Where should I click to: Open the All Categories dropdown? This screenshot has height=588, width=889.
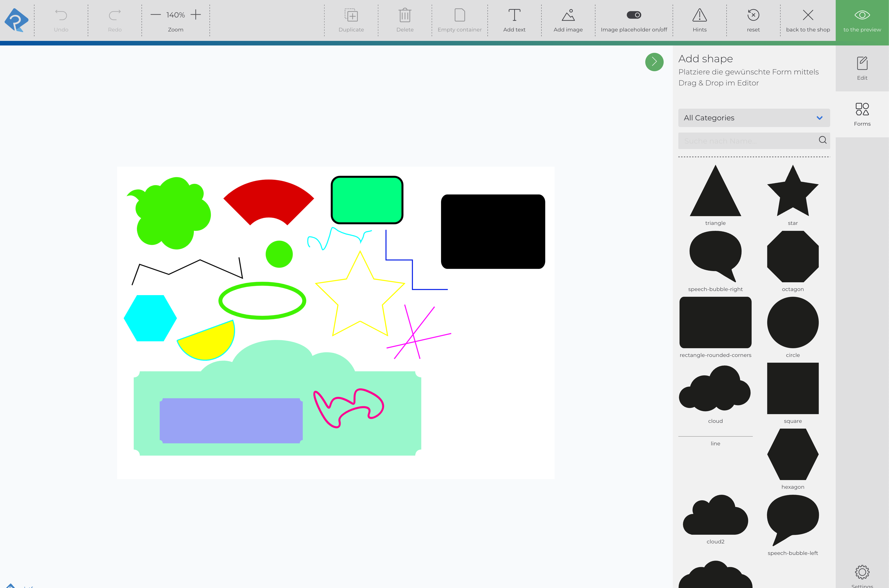754,118
